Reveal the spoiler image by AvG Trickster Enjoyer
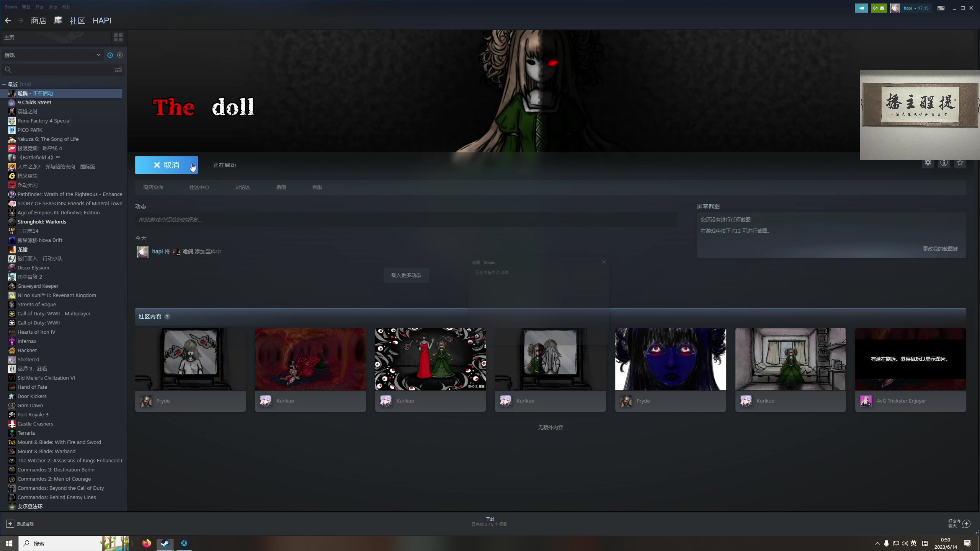The height and width of the screenshot is (551, 980). coord(910,359)
